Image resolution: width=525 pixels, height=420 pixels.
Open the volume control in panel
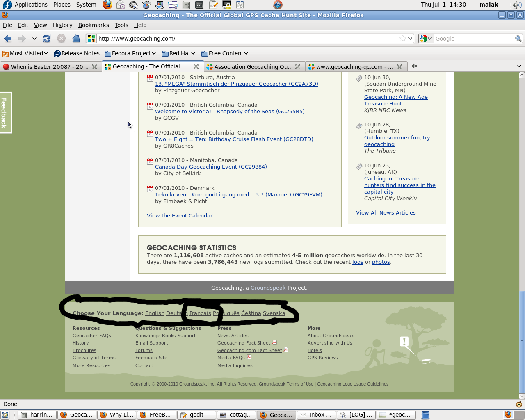517,5
